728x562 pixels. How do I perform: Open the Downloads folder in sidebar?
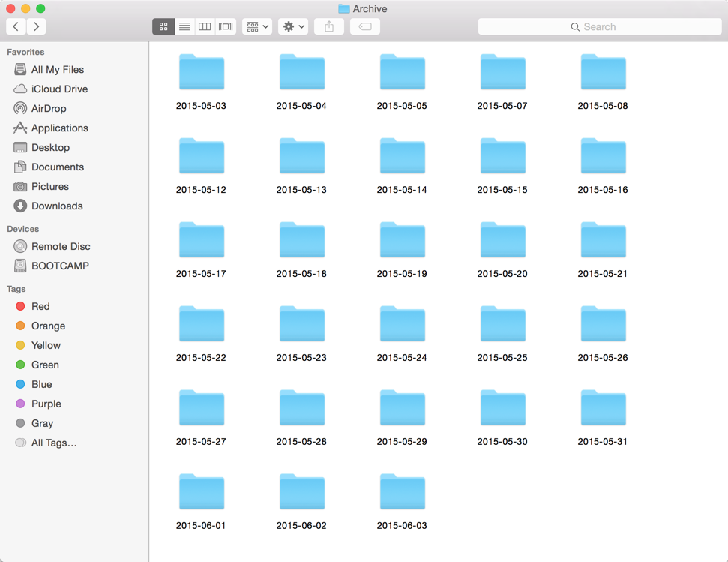(56, 206)
